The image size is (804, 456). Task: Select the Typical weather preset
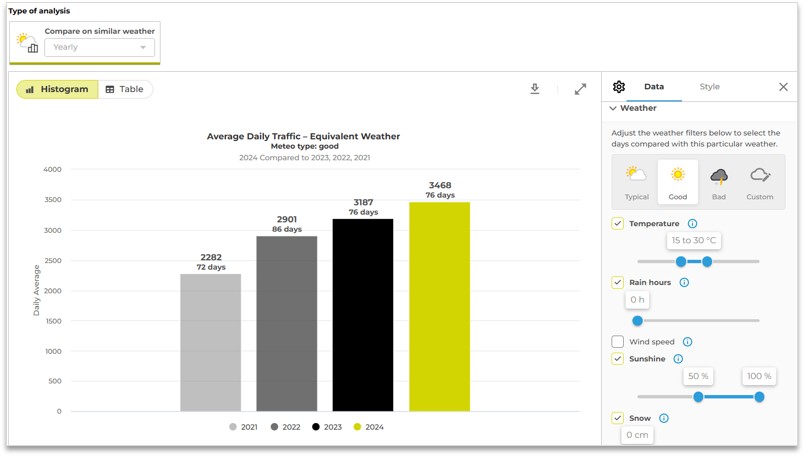636,182
